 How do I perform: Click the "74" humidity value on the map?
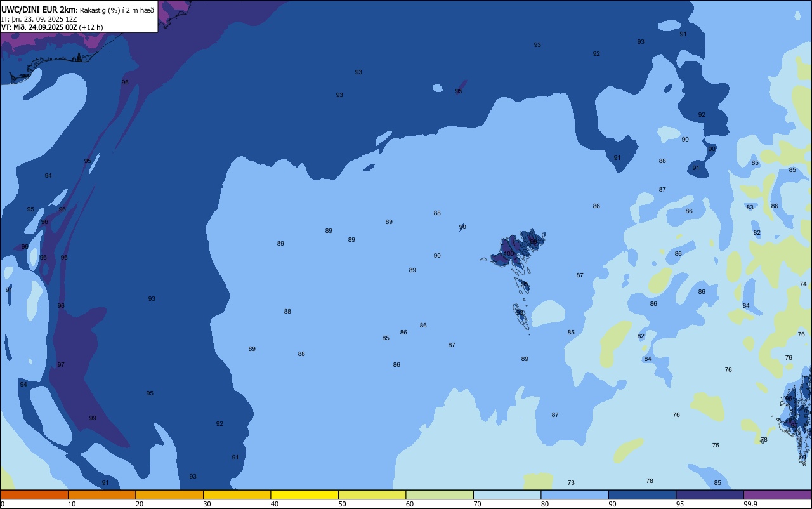(x=803, y=284)
